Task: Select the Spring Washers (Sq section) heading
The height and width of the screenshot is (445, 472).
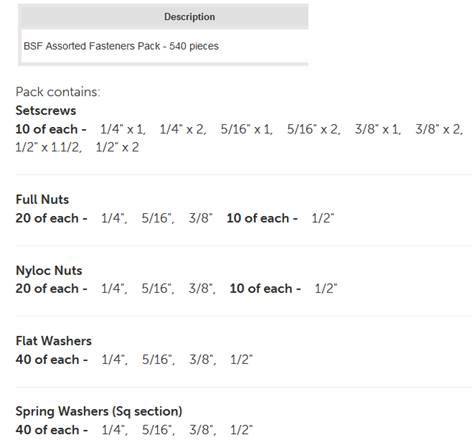Action: (x=99, y=411)
